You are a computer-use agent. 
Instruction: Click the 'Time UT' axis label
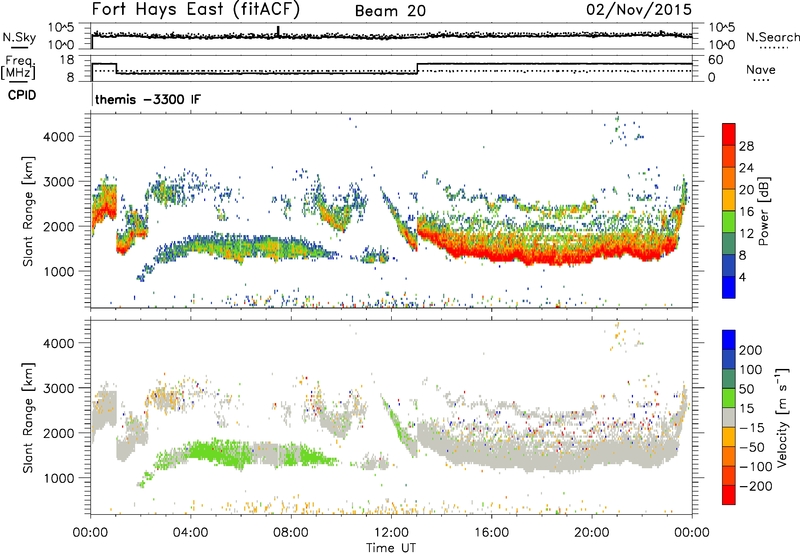pos(390,548)
